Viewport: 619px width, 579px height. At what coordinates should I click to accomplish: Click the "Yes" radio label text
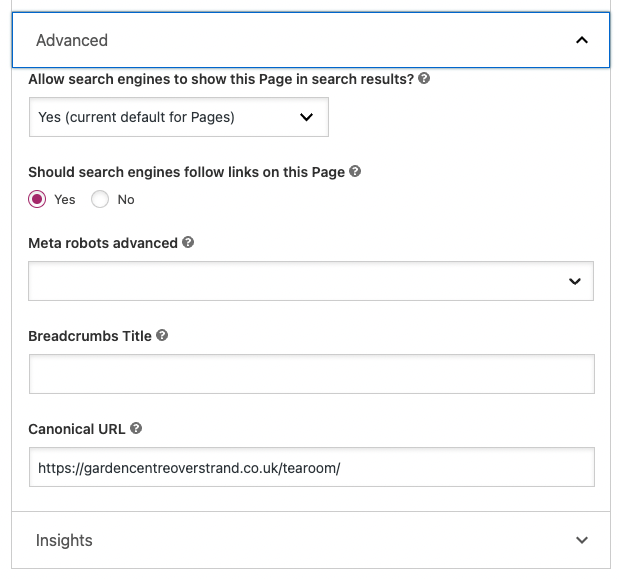click(65, 200)
